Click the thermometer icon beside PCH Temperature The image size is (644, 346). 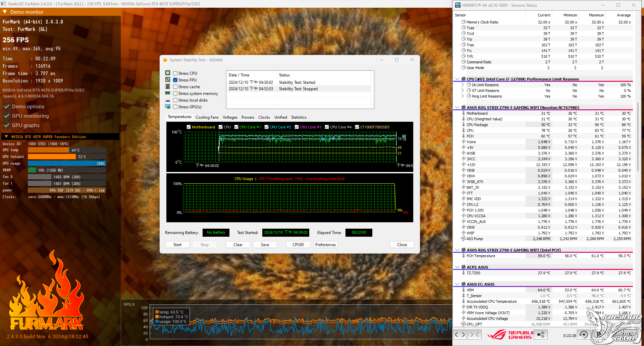point(464,256)
